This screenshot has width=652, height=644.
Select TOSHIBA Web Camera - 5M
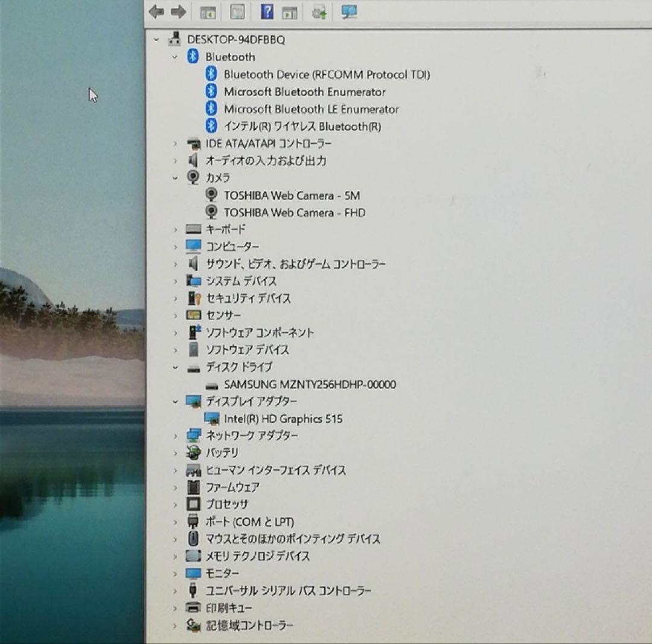[x=292, y=196]
